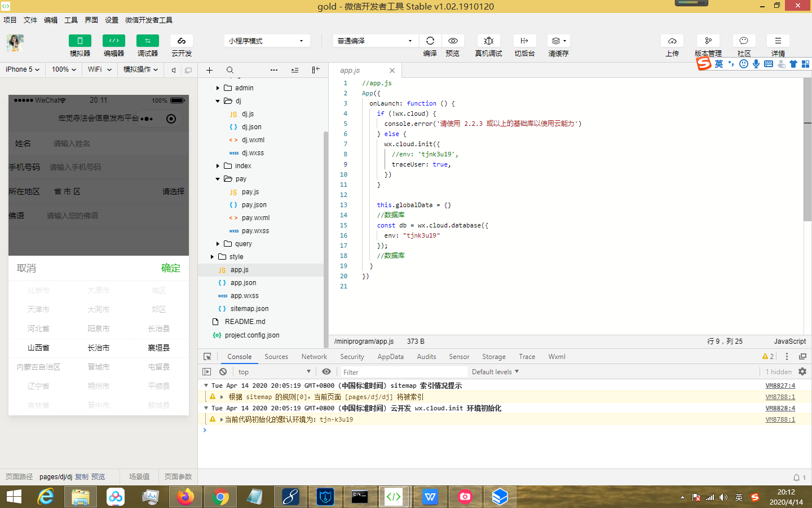Open the 小程序模式 mode dropdown
Screen dimensions: 812x508
click(267, 41)
